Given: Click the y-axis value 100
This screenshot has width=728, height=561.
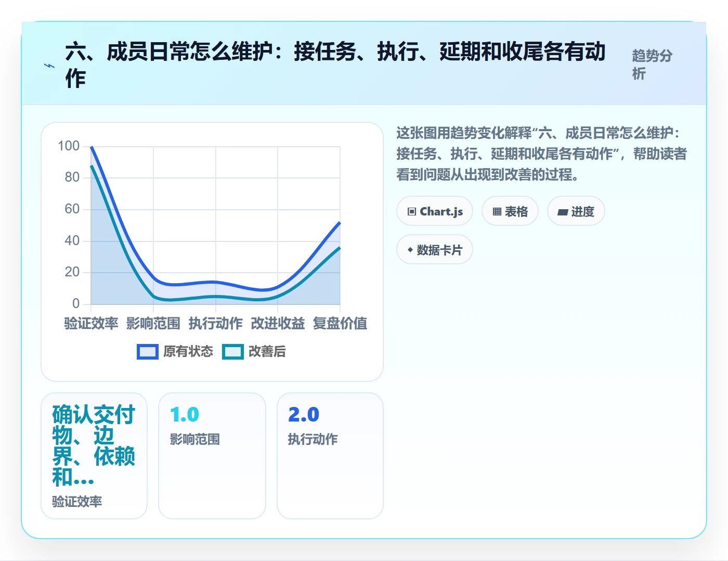Looking at the screenshot, I should tap(69, 146).
